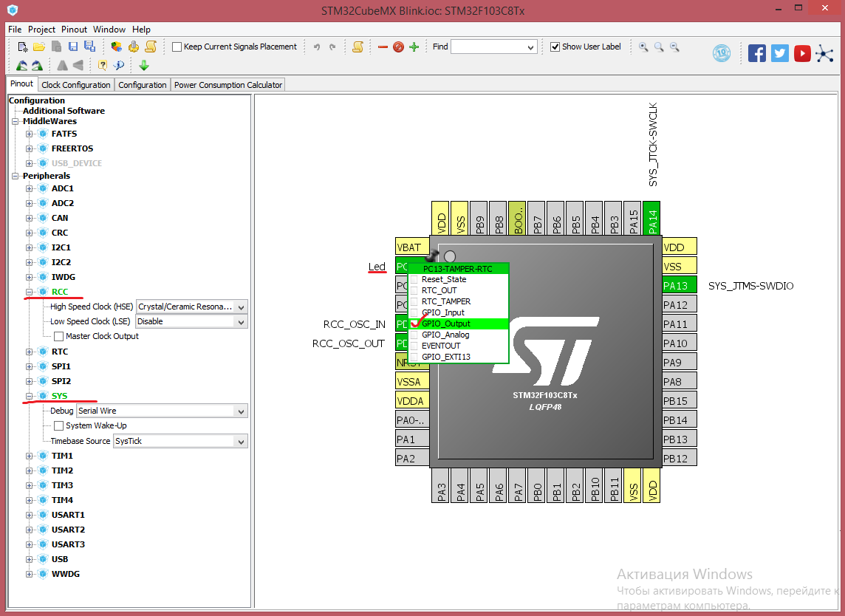Select the USB peripheral in the tree
The width and height of the screenshot is (845, 616).
point(59,559)
